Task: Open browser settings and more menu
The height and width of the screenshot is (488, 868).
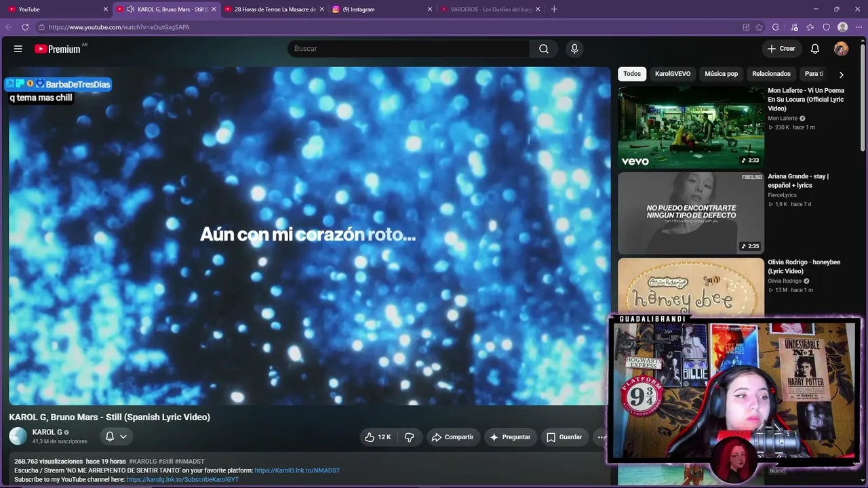Action: coord(859,27)
